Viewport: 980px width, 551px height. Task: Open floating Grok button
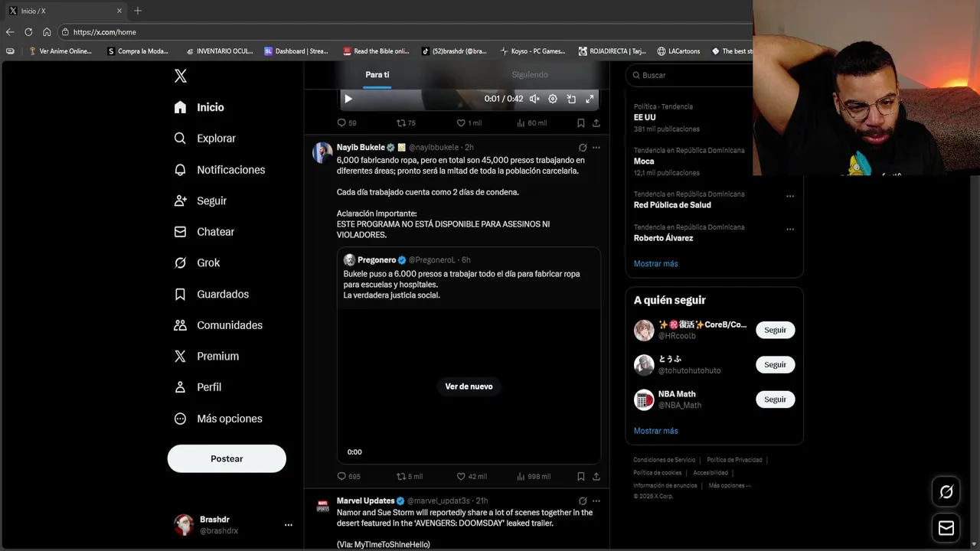946,492
